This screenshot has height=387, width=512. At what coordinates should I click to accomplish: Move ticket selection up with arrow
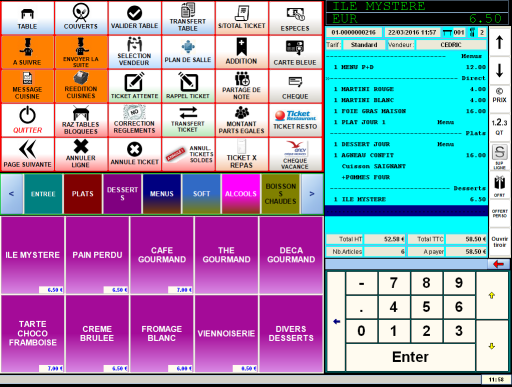point(499,42)
